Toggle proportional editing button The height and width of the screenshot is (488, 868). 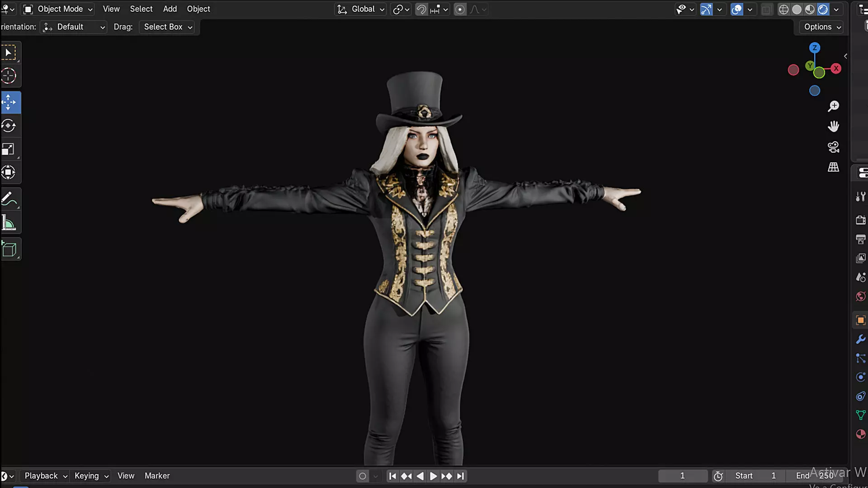click(460, 9)
